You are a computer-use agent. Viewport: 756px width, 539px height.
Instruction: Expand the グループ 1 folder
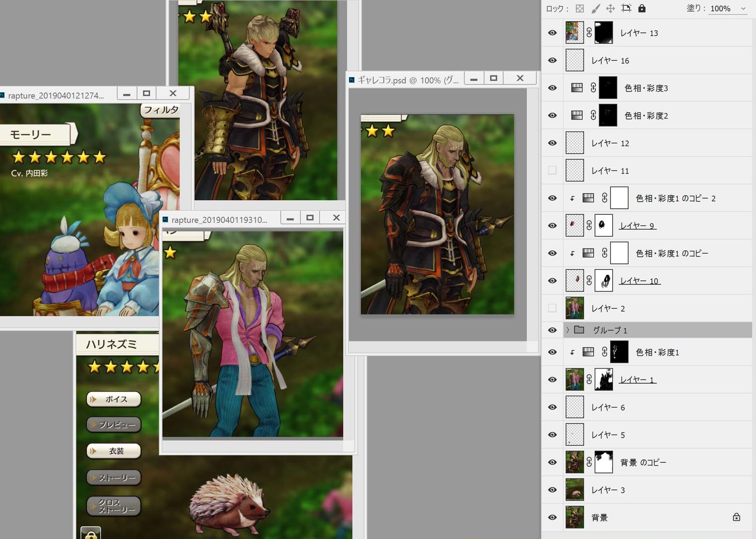click(x=568, y=330)
